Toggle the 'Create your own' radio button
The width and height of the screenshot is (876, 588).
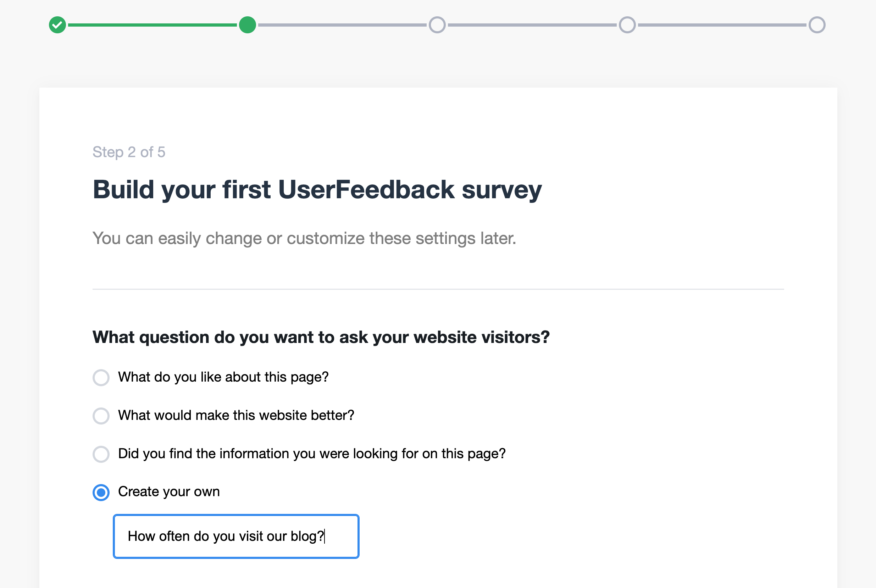[101, 492]
